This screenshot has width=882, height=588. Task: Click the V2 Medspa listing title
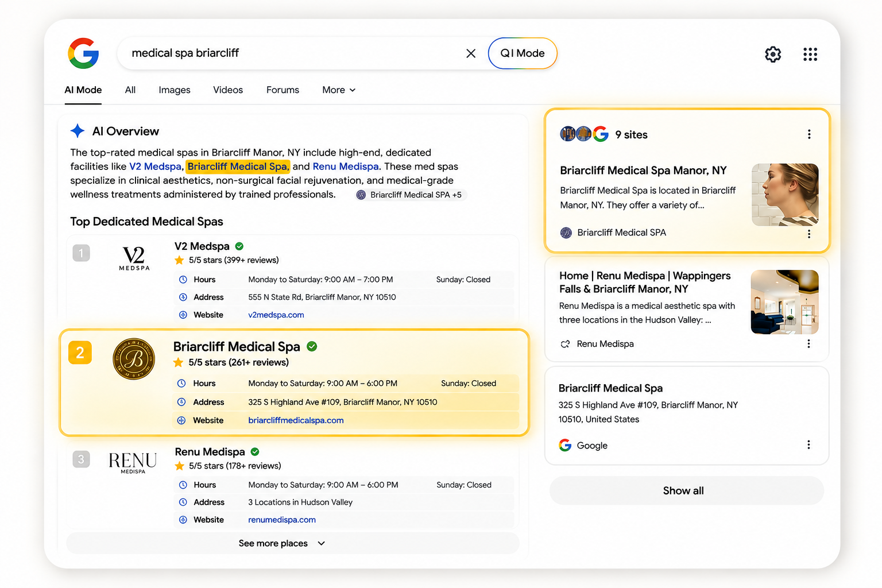pyautogui.click(x=202, y=246)
